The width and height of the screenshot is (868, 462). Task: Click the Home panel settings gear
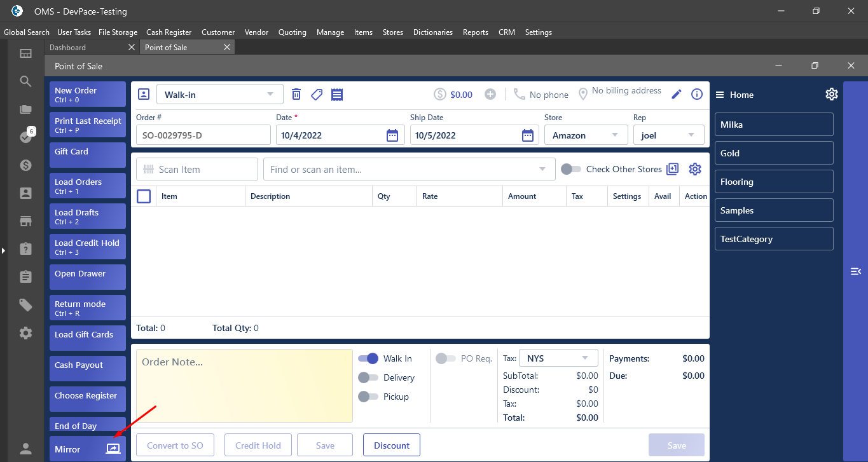(x=831, y=94)
